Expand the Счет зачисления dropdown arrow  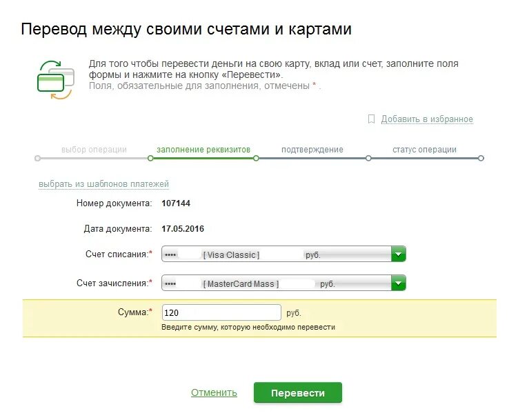399,283
